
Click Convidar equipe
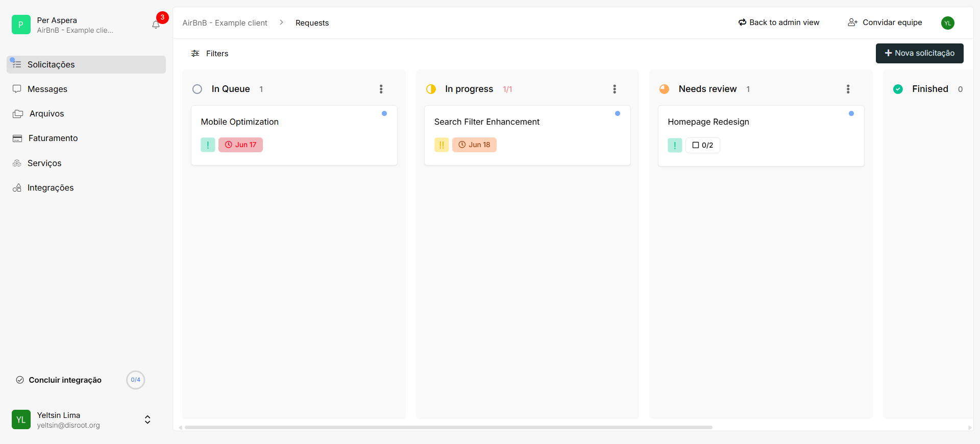885,22
